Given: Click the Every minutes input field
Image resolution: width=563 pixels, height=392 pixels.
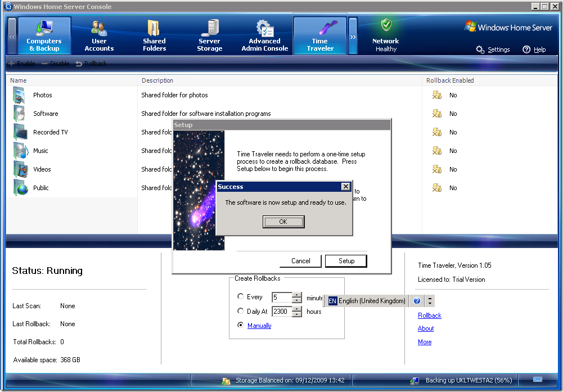Looking at the screenshot, I should (x=282, y=298).
